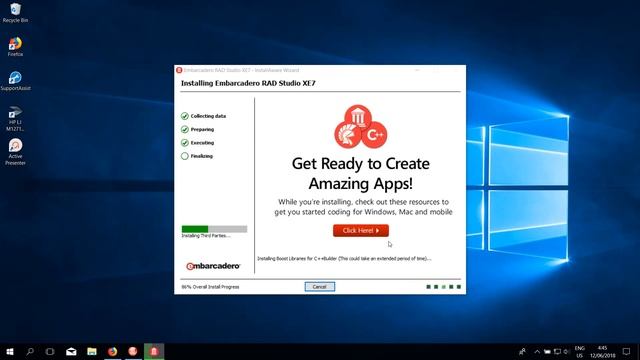
Task: Click the '86% Overall Install Progress' text
Action: 210,287
